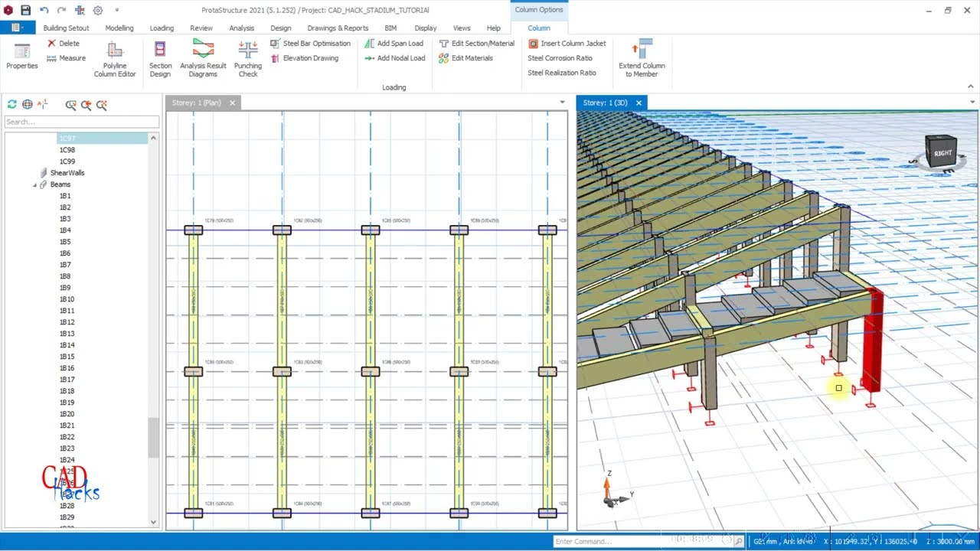Select beam 1B1 in the tree

point(65,196)
